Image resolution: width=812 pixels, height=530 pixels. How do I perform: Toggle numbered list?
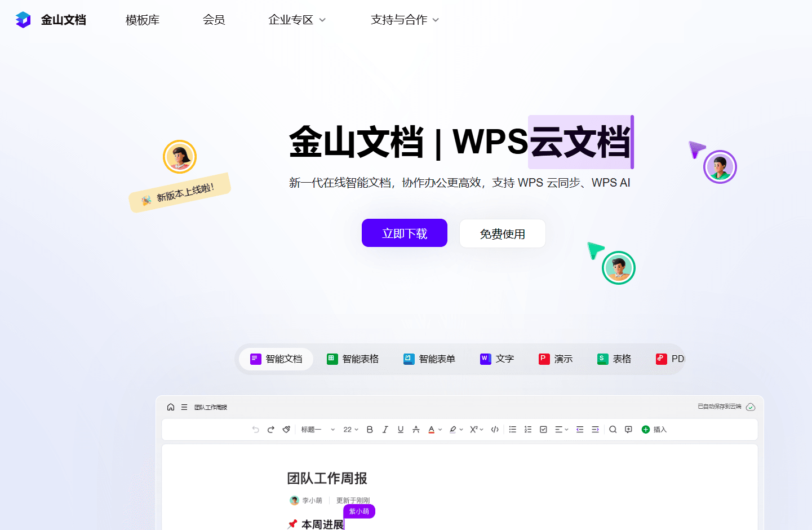(x=528, y=430)
